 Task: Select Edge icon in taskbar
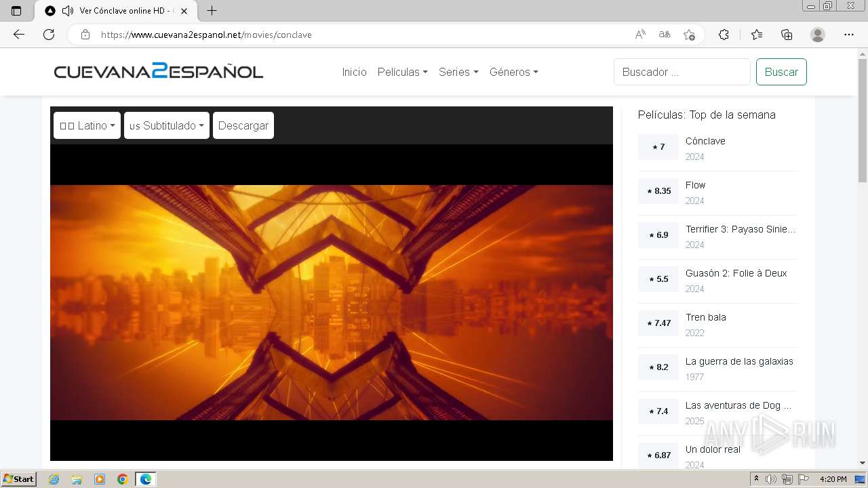pos(146,479)
